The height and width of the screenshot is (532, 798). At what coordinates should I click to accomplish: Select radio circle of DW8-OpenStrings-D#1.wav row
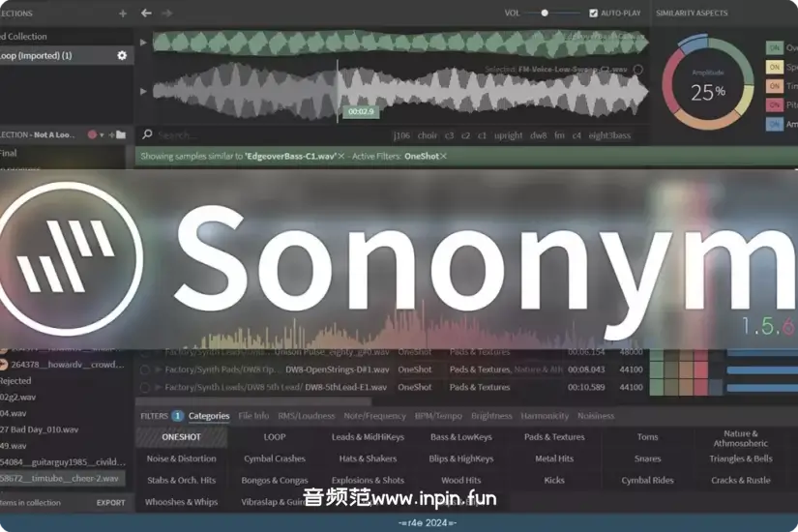click(144, 370)
